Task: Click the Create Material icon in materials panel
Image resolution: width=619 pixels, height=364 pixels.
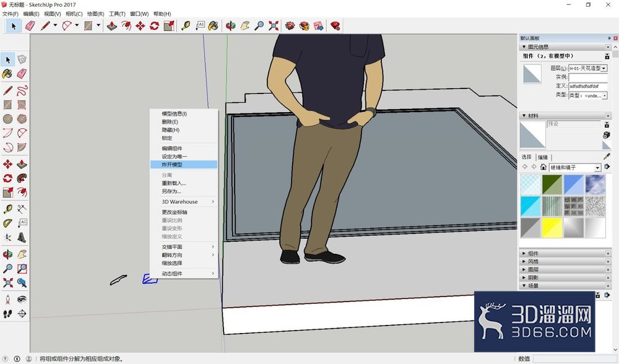Action: coord(607,135)
